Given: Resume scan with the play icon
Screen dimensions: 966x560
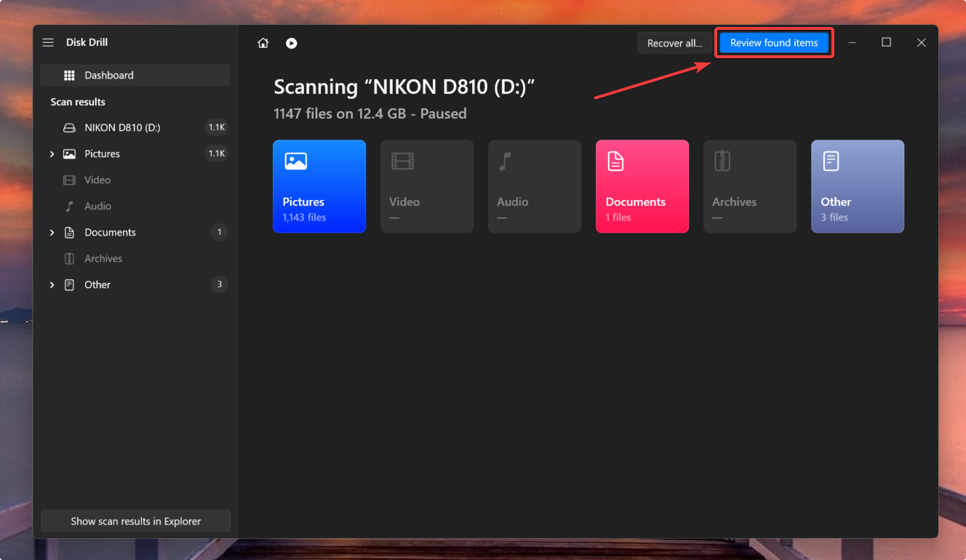Looking at the screenshot, I should pyautogui.click(x=291, y=43).
